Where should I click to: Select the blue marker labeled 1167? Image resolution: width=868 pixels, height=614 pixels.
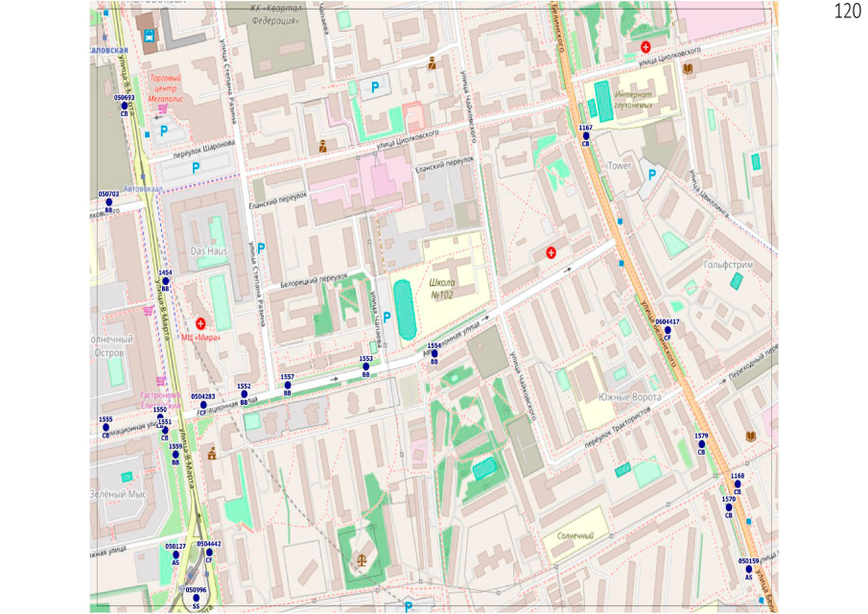585,135
